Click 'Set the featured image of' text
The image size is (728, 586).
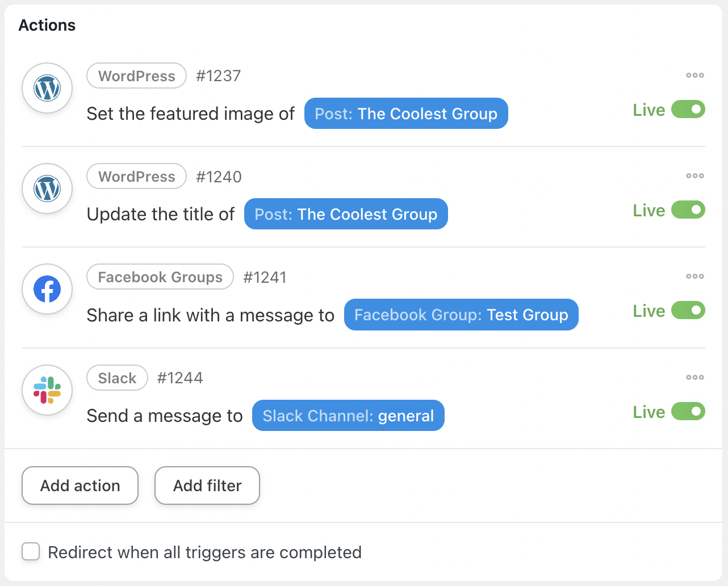click(x=191, y=114)
